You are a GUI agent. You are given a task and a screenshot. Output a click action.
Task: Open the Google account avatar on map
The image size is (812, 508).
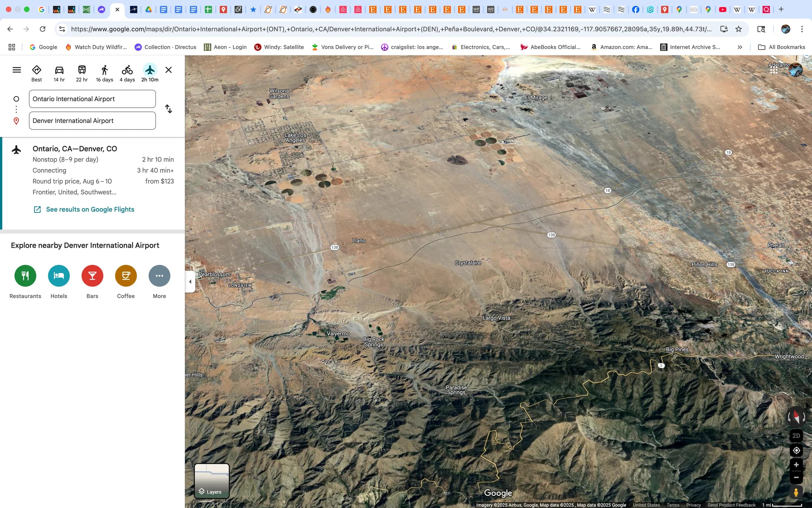click(795, 70)
